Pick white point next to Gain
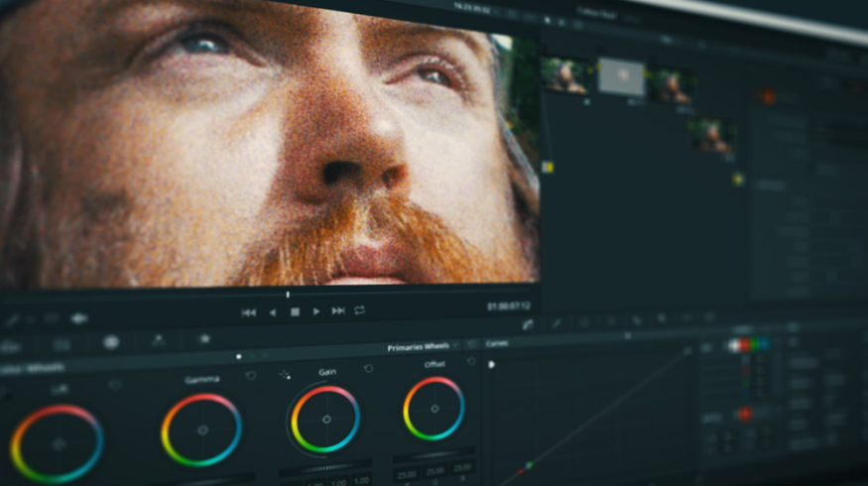 coord(286,374)
